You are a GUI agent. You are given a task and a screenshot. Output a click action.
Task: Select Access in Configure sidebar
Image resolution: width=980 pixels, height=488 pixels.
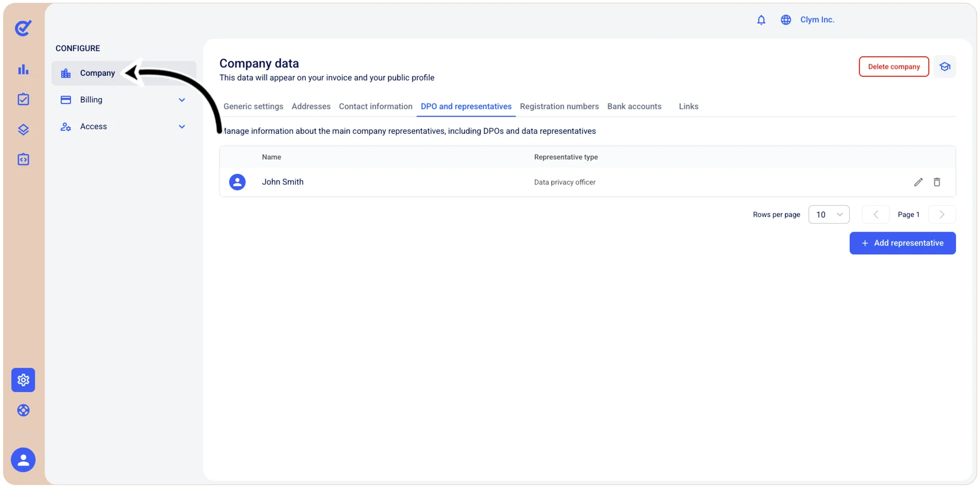click(124, 126)
